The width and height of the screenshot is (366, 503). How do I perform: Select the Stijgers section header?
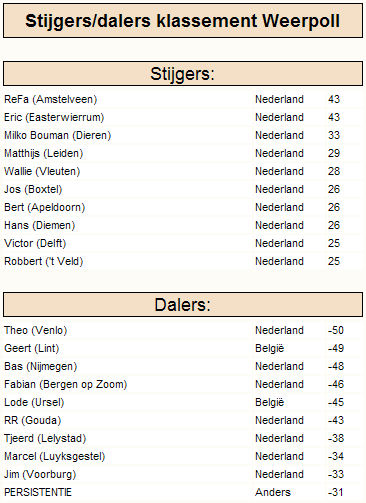pos(183,73)
